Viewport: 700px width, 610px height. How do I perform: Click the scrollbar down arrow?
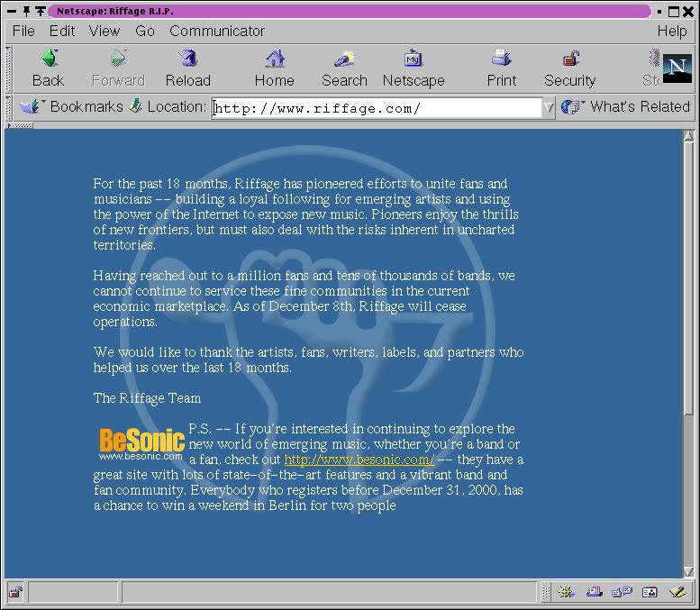689,571
